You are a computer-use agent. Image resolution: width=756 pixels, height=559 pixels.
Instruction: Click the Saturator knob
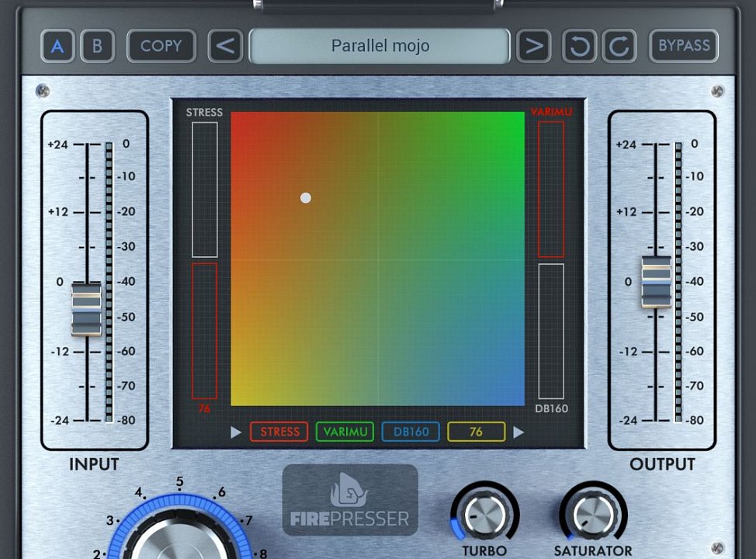[x=593, y=515]
